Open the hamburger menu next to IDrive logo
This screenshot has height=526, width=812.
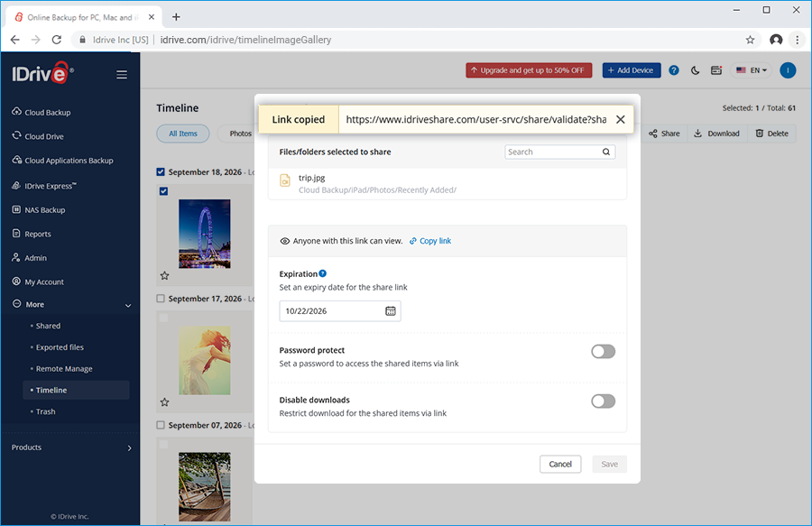coord(122,75)
